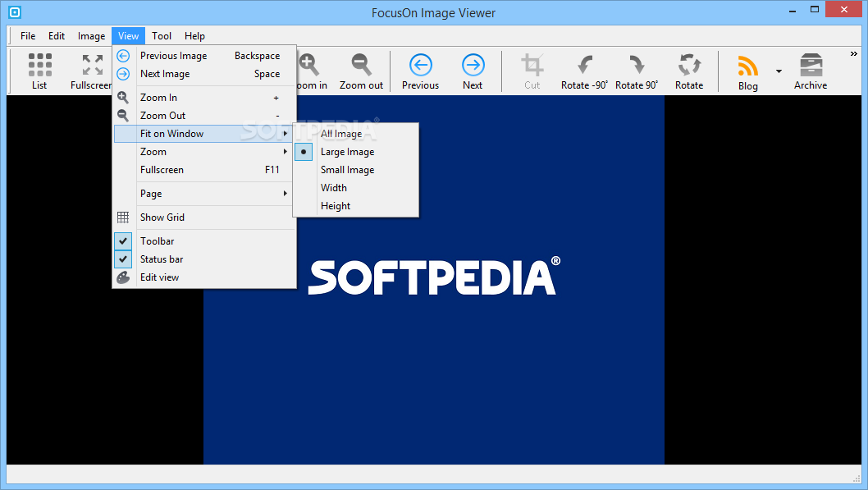The height and width of the screenshot is (490, 868).
Task: Rotate image 90° using toolbar icon
Action: point(637,65)
